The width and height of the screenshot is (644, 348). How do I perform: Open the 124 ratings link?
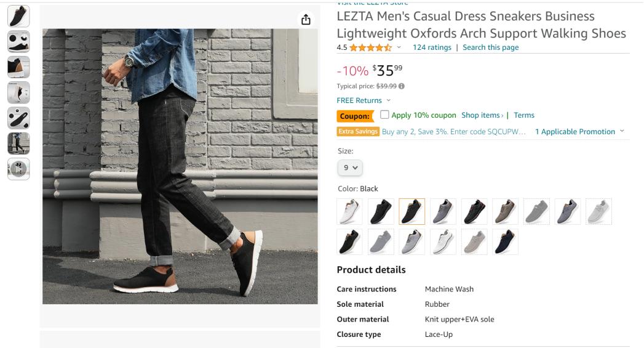(432, 47)
